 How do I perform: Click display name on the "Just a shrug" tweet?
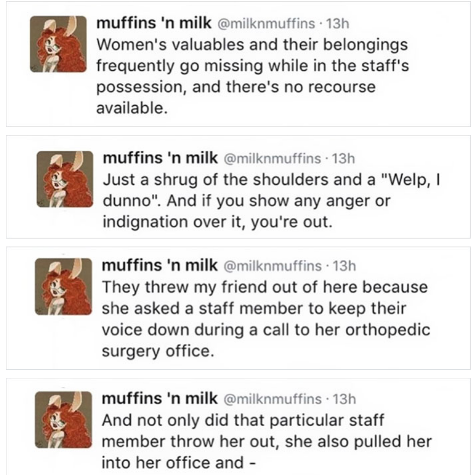[160, 158]
